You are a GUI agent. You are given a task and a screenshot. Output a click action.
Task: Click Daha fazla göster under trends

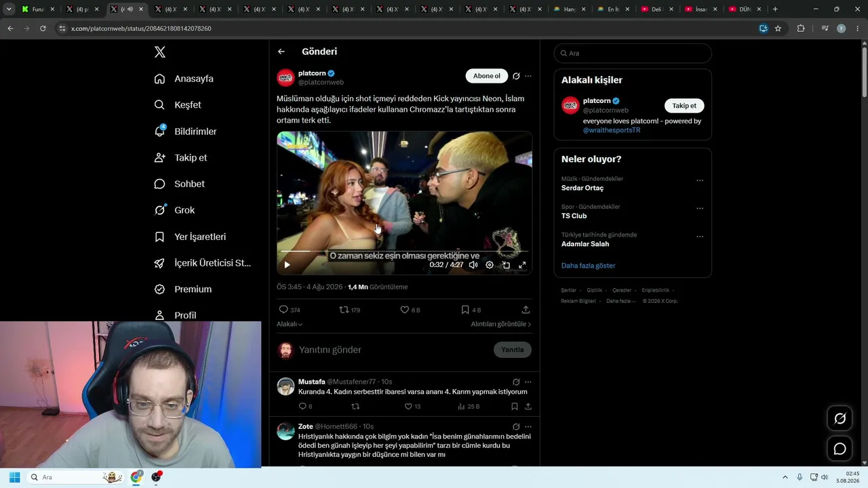click(x=589, y=266)
